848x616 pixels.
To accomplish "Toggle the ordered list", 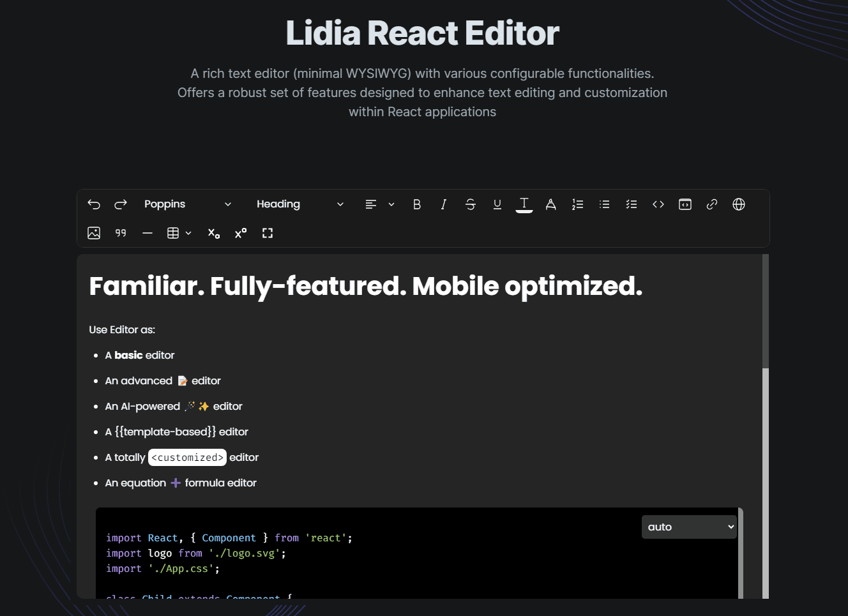I will pyautogui.click(x=578, y=204).
